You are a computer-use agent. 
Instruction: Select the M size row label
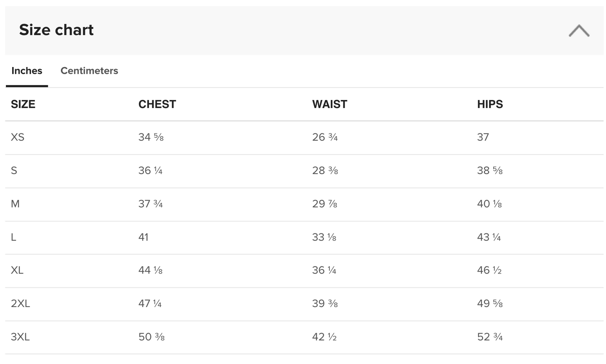(16, 204)
